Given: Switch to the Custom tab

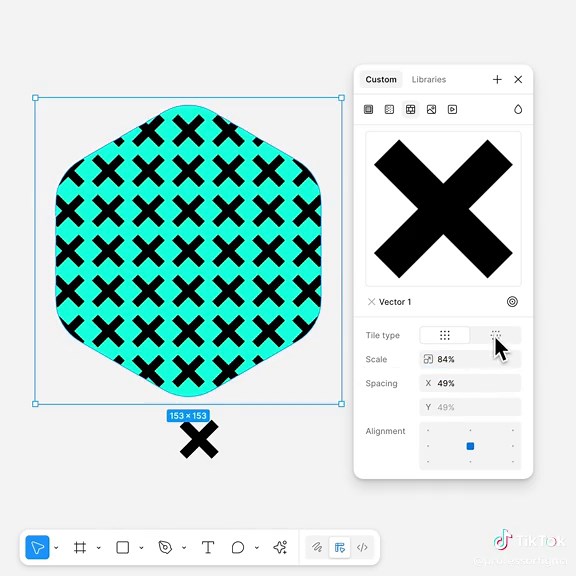Looking at the screenshot, I should [381, 79].
